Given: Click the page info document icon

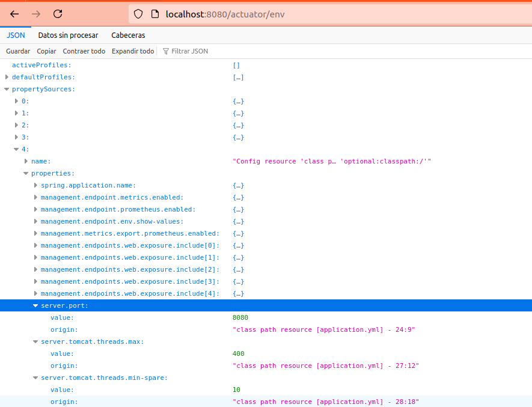Looking at the screenshot, I should [154, 14].
